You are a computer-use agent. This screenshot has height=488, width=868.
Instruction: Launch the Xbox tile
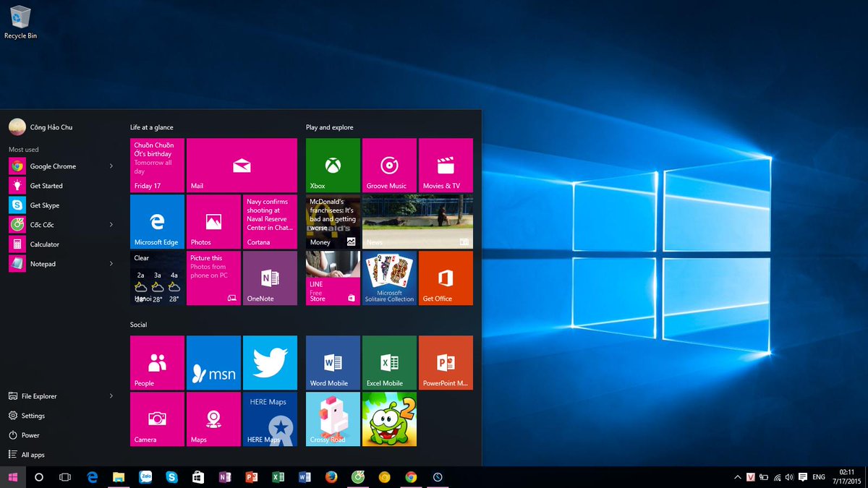[333, 166]
